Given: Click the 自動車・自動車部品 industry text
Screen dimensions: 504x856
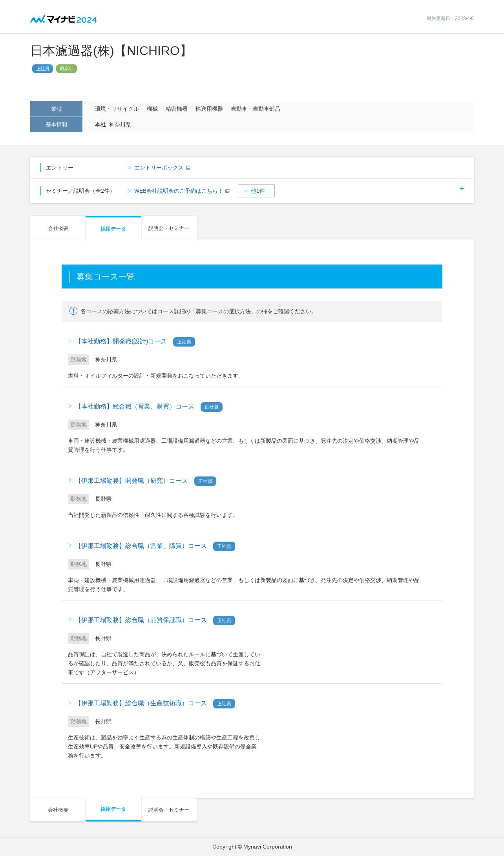Looking at the screenshot, I should click(256, 109).
